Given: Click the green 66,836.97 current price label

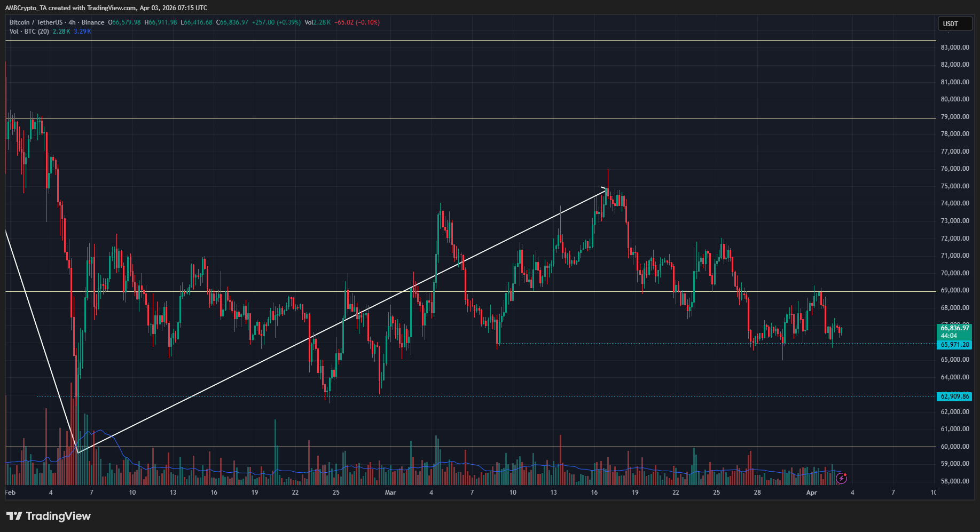Looking at the screenshot, I should [x=955, y=328].
